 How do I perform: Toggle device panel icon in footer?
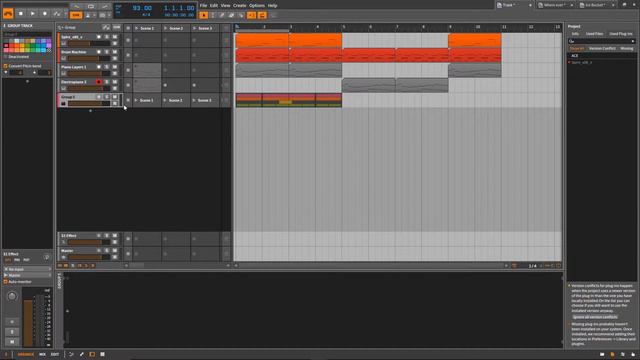coord(92,354)
